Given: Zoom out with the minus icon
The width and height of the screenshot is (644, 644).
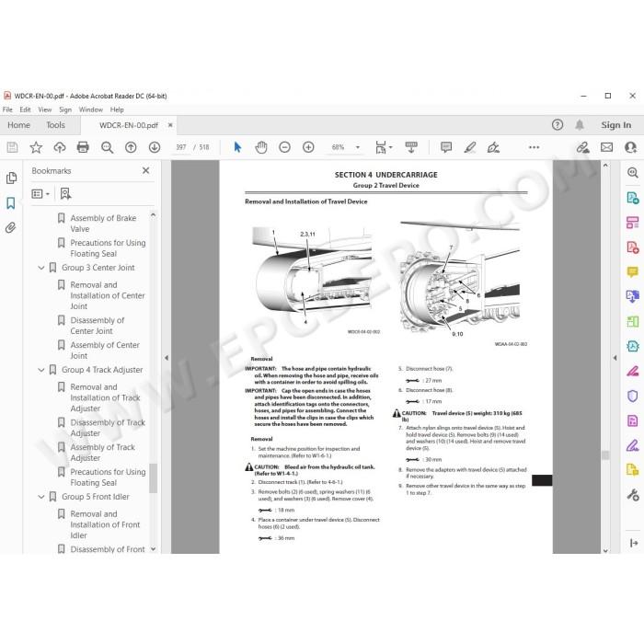Looking at the screenshot, I should [x=284, y=147].
